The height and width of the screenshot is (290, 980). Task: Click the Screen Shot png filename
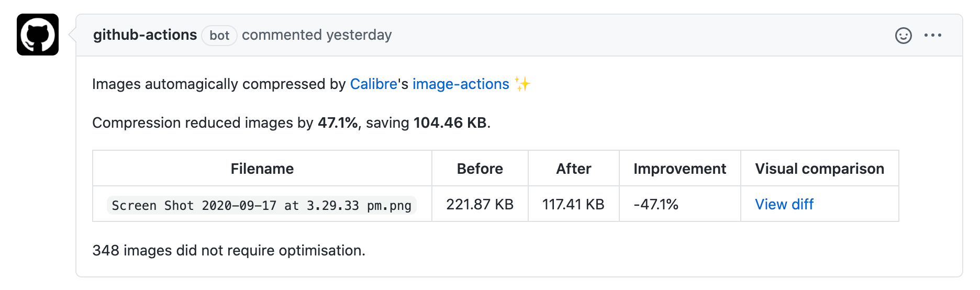coord(262,205)
